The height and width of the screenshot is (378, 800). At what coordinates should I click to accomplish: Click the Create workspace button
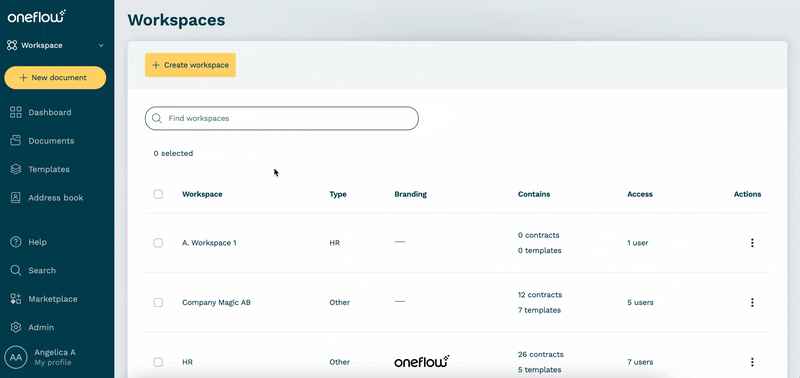coord(190,65)
